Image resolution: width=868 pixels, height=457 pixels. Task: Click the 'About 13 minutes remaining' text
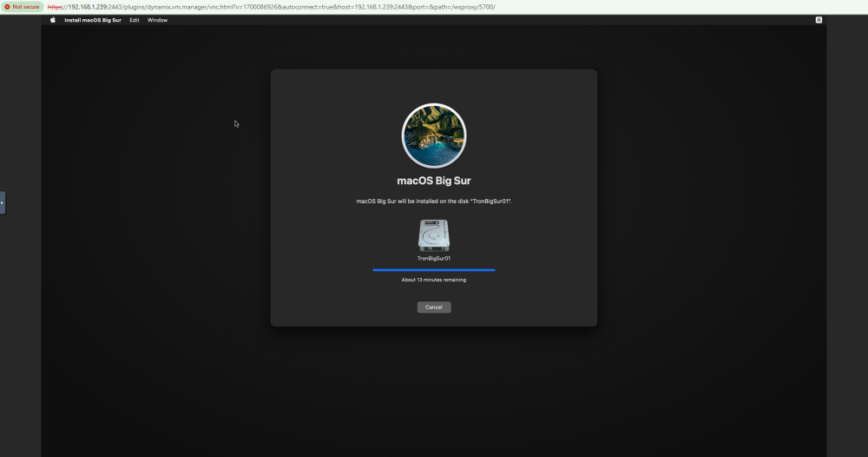tap(434, 280)
